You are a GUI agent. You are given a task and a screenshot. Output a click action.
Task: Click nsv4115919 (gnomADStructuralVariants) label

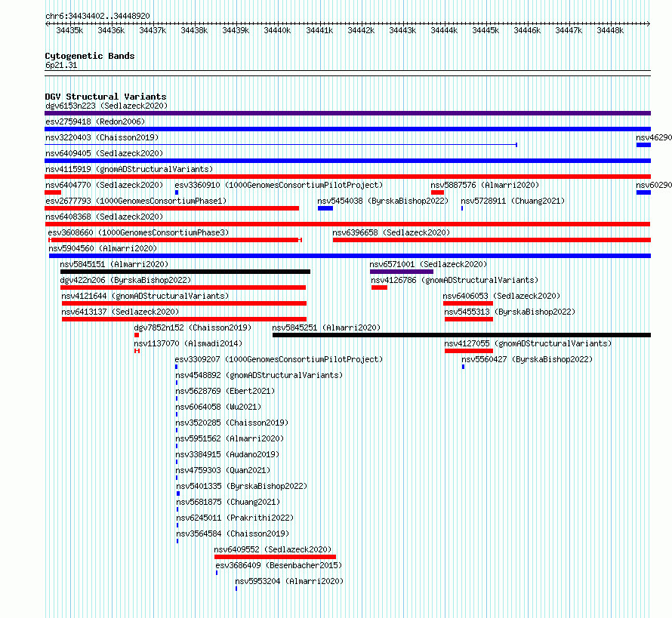click(129, 169)
